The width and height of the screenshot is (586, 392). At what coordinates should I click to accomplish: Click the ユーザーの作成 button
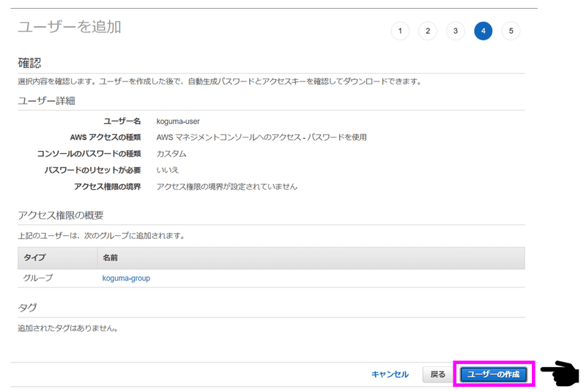(x=494, y=374)
